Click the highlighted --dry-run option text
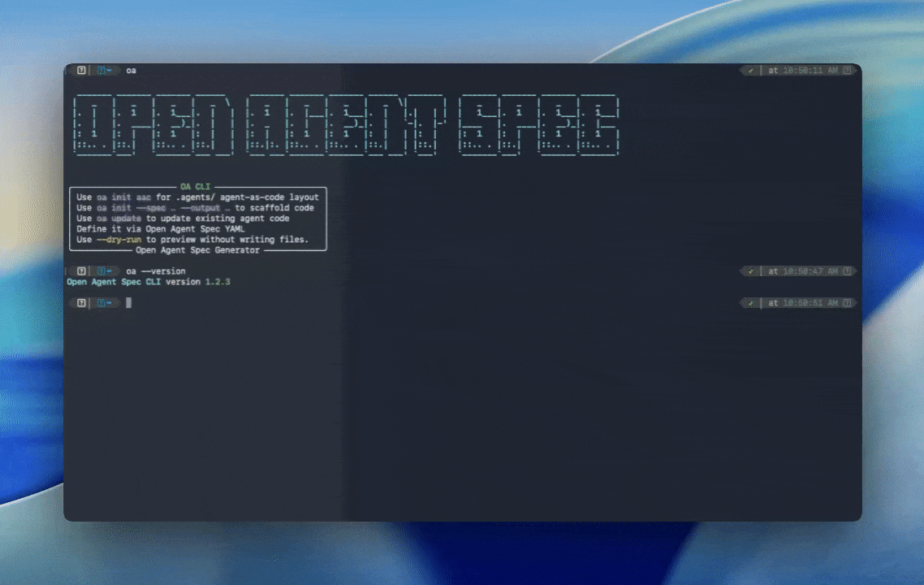This screenshot has width=924, height=585. pyautogui.click(x=118, y=239)
